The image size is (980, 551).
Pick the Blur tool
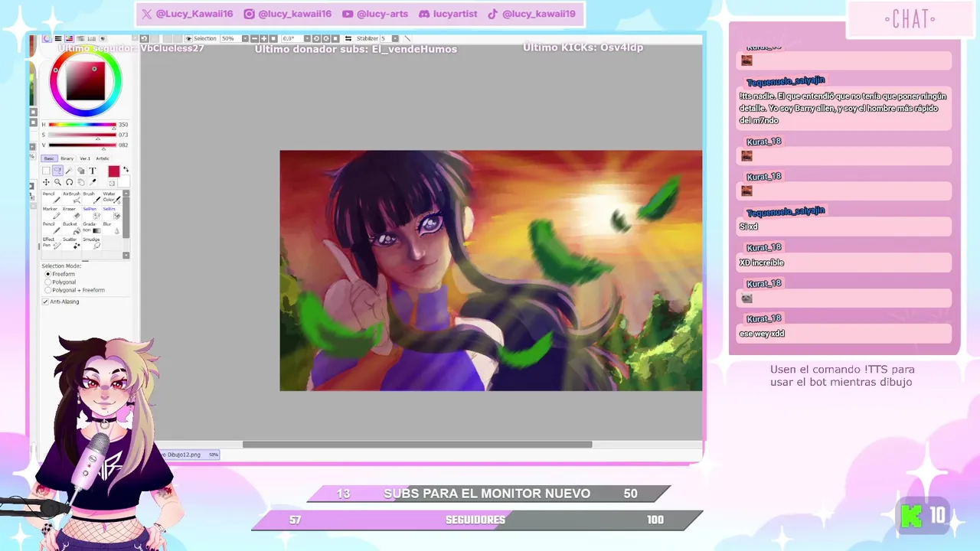[112, 228]
